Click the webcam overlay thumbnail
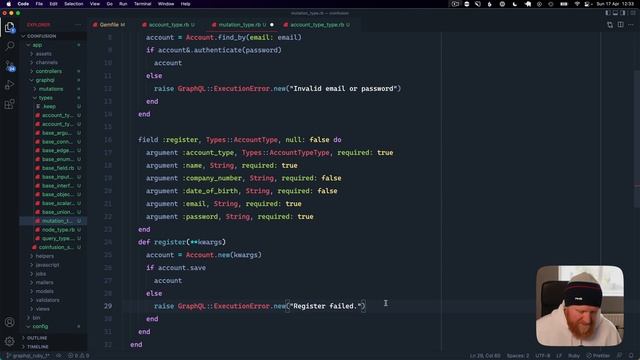 (580, 306)
